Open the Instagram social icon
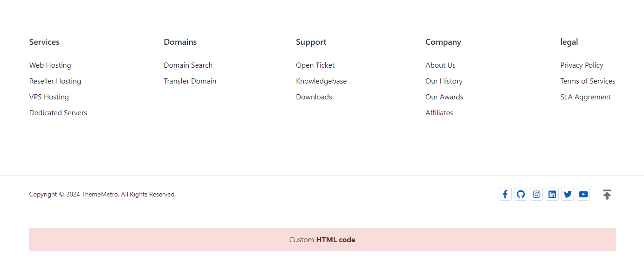This screenshot has height=266, width=644. point(536,194)
